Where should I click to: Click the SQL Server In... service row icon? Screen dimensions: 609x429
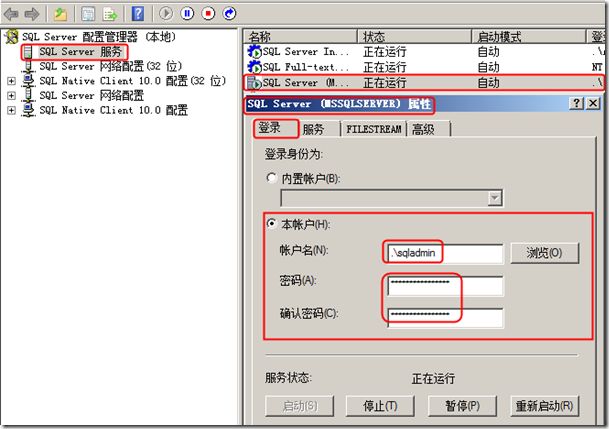point(254,52)
